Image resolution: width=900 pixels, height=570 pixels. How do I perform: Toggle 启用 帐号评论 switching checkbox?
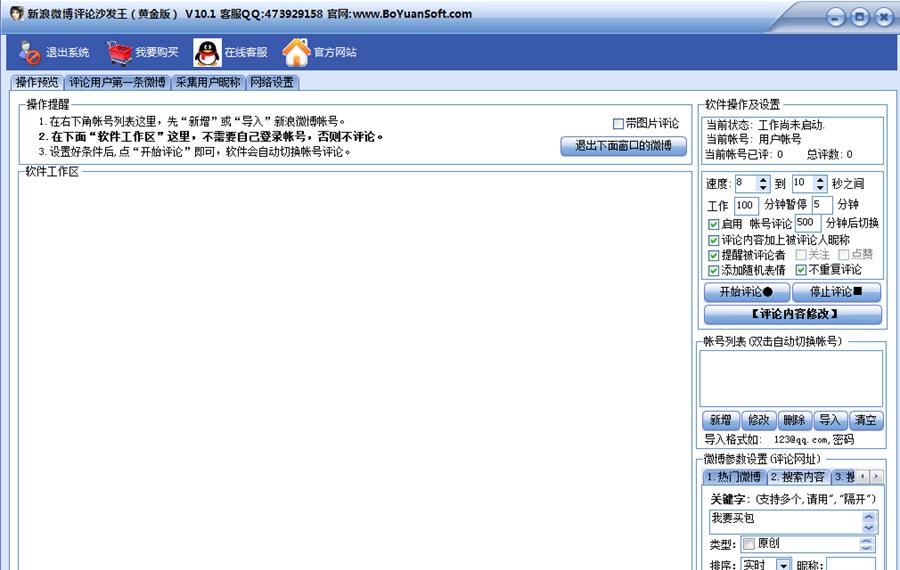[713, 224]
